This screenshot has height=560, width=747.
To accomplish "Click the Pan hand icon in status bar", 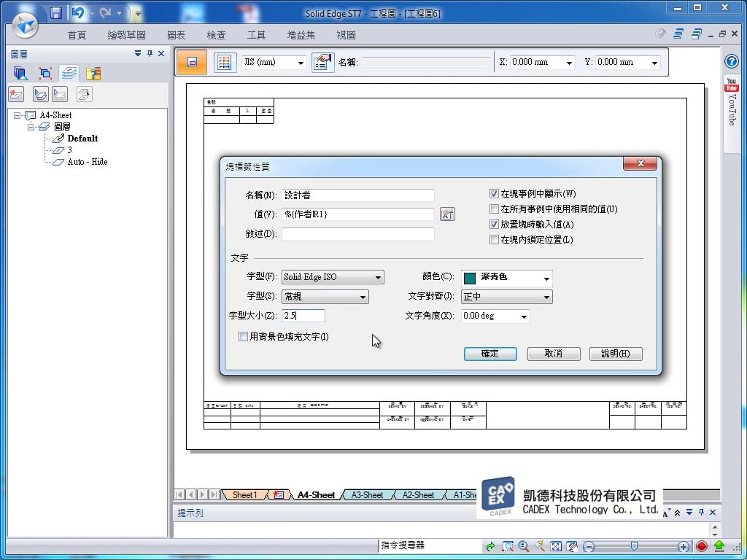I will pos(572,546).
